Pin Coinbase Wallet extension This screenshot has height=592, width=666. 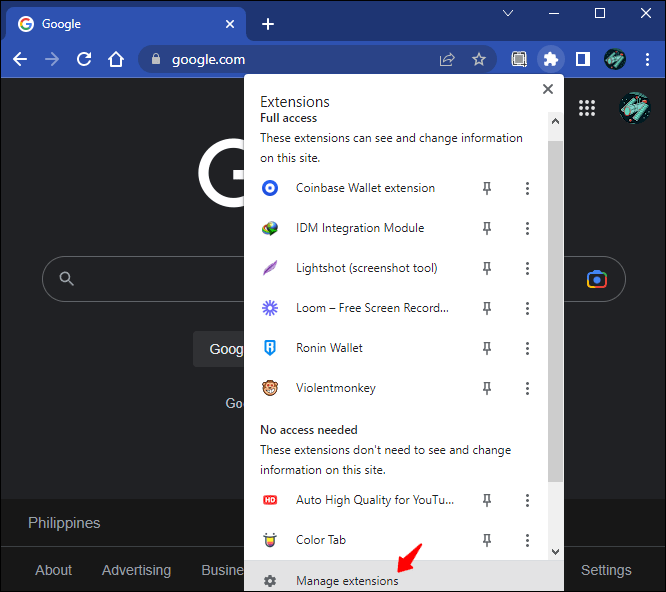click(487, 188)
